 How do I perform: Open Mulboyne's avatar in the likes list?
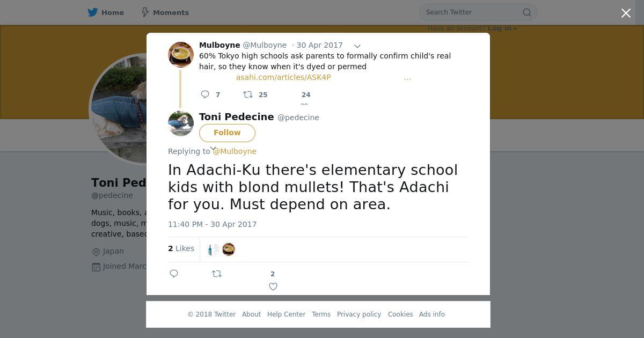click(x=229, y=249)
